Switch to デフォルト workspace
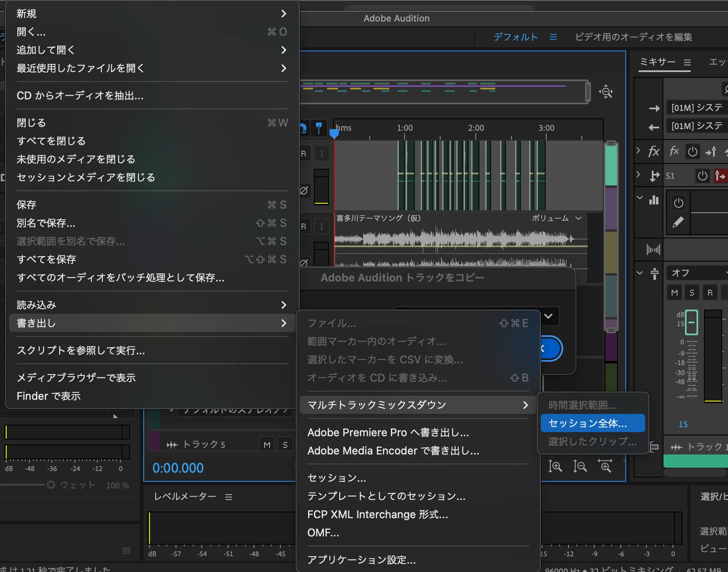Image resolution: width=728 pixels, height=572 pixels. pos(516,37)
